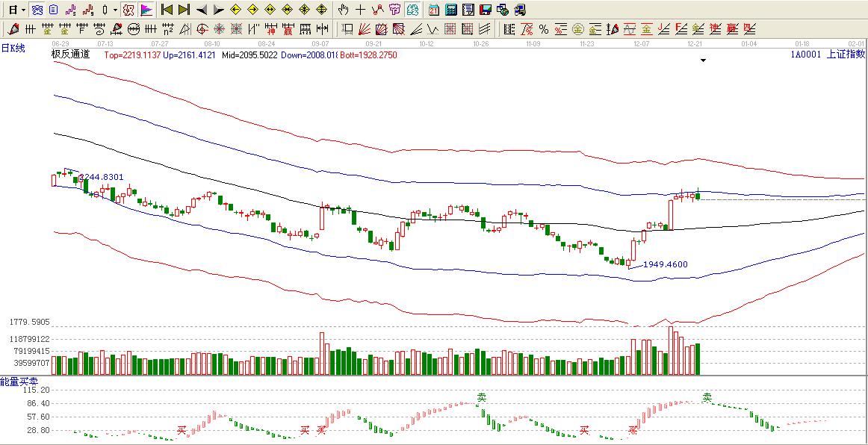The width and height of the screenshot is (868, 445).
Task: Click the yellow diamond left-arrow icon
Action: point(235,10)
